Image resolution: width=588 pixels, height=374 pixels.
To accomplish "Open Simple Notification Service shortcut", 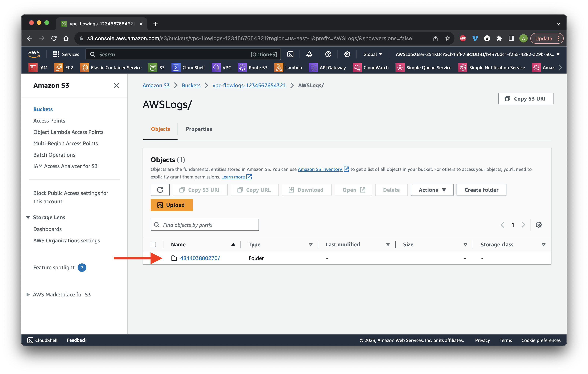I will click(491, 68).
